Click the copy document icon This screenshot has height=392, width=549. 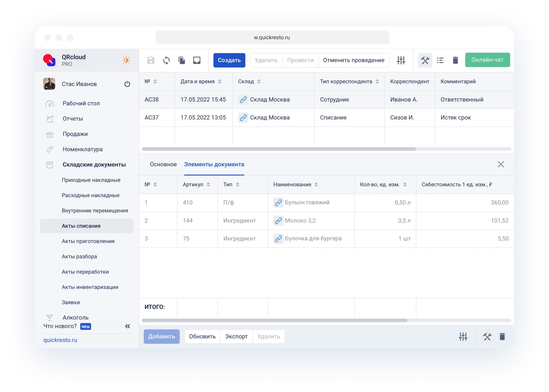pos(182,60)
